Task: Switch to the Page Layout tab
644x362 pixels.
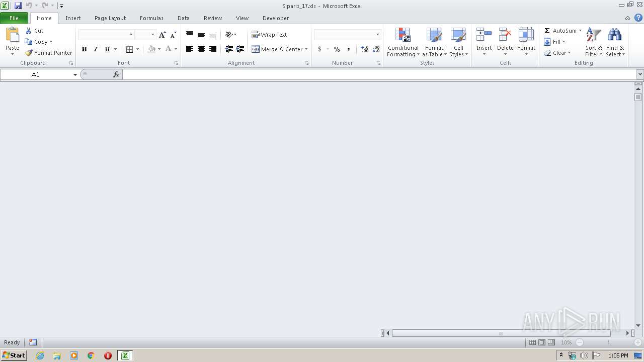Action: coord(110,18)
